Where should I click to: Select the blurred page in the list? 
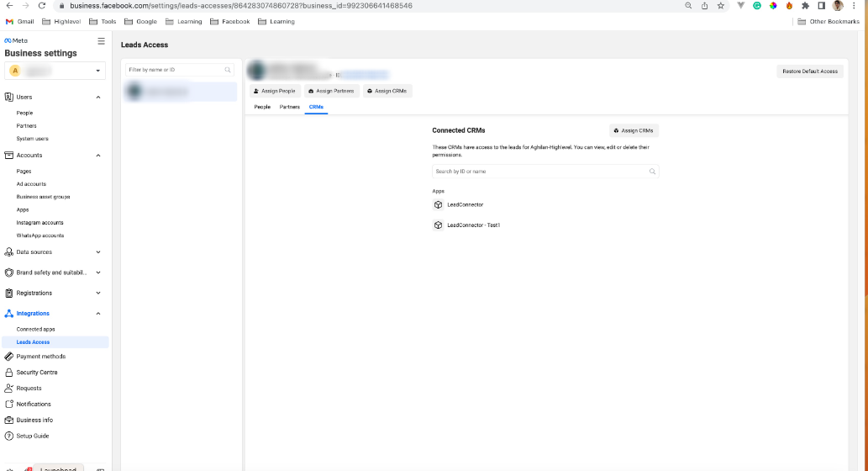[x=181, y=92]
